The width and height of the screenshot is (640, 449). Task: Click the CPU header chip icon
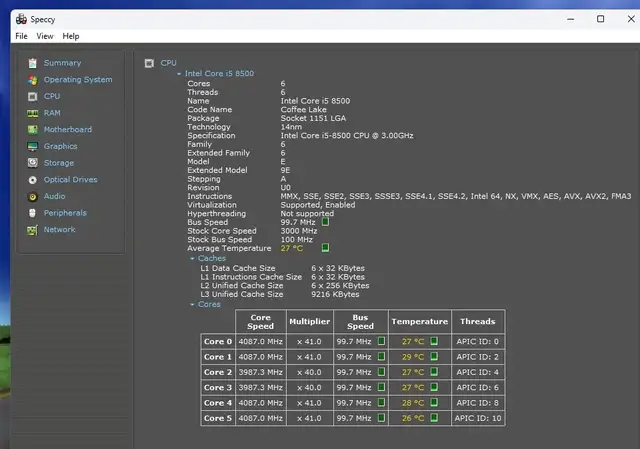pos(149,63)
